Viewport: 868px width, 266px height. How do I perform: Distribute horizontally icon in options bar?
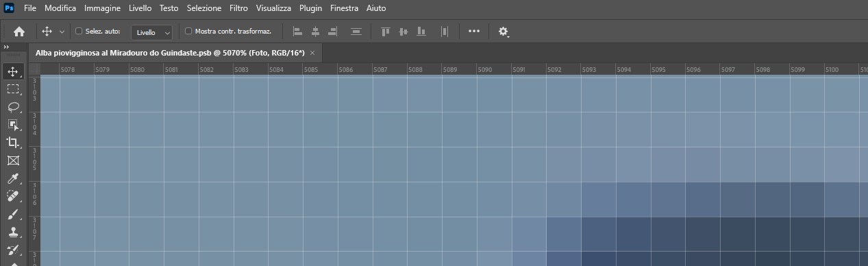[445, 32]
